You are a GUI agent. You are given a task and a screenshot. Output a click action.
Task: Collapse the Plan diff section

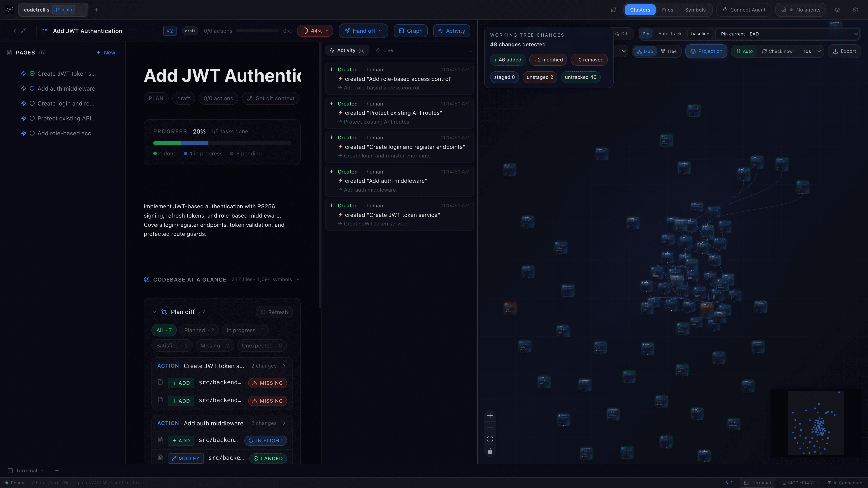(x=154, y=312)
